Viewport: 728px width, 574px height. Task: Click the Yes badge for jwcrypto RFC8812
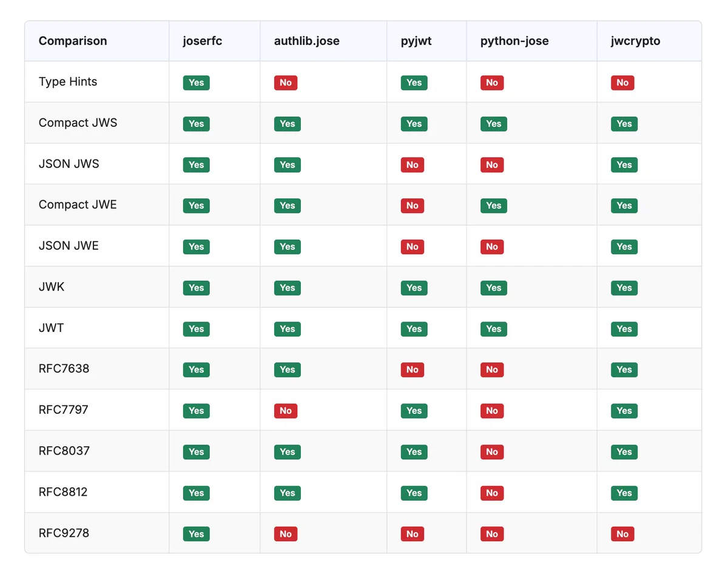pyautogui.click(x=624, y=493)
